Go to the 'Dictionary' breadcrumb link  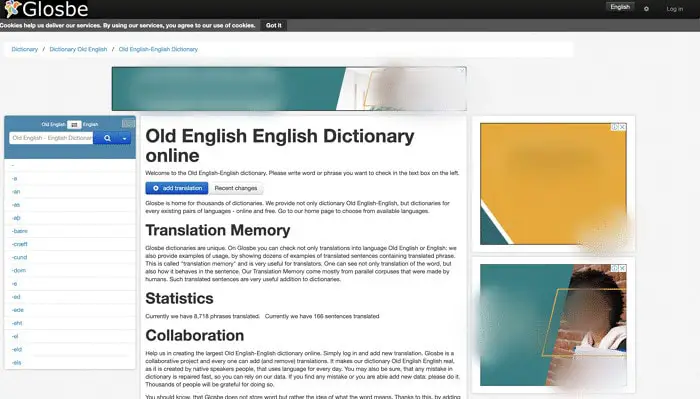(x=25, y=50)
